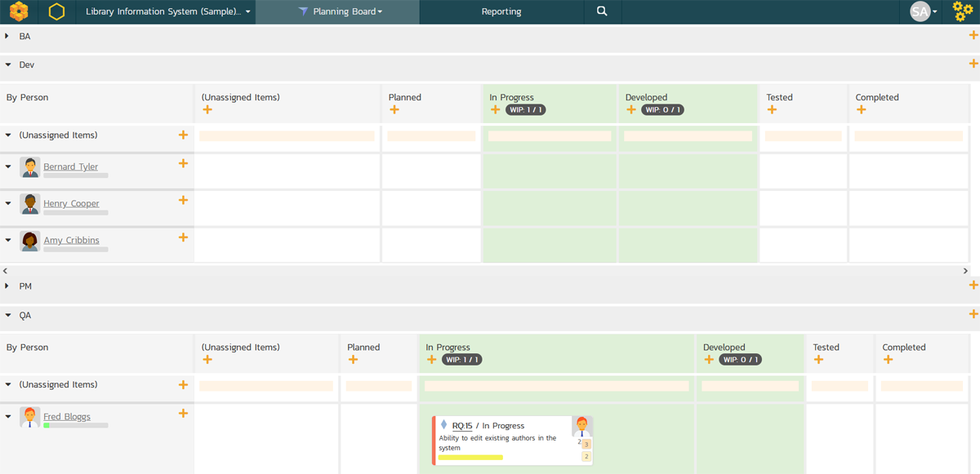Viewport: 980px width, 474px height.
Task: Click the orange Spira home logo icon
Action: pos(19,11)
